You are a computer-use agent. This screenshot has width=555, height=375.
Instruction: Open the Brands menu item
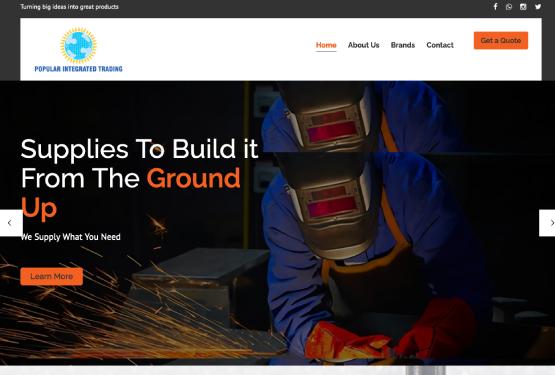click(x=403, y=45)
